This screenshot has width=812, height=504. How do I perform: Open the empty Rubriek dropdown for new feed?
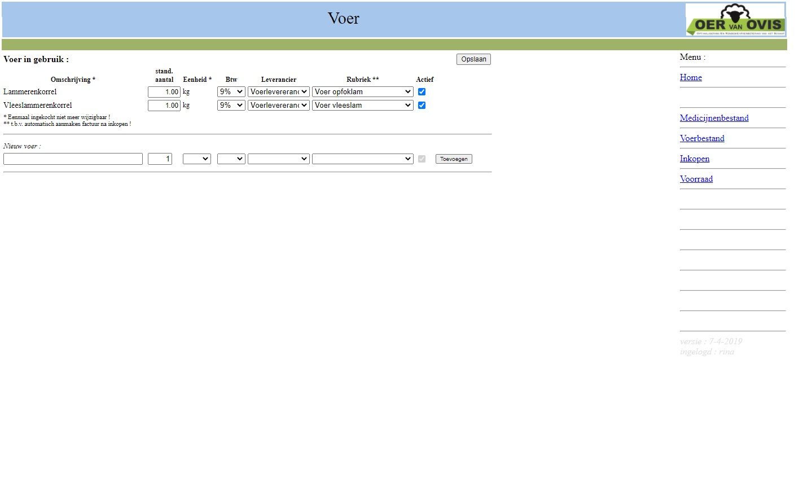click(362, 159)
